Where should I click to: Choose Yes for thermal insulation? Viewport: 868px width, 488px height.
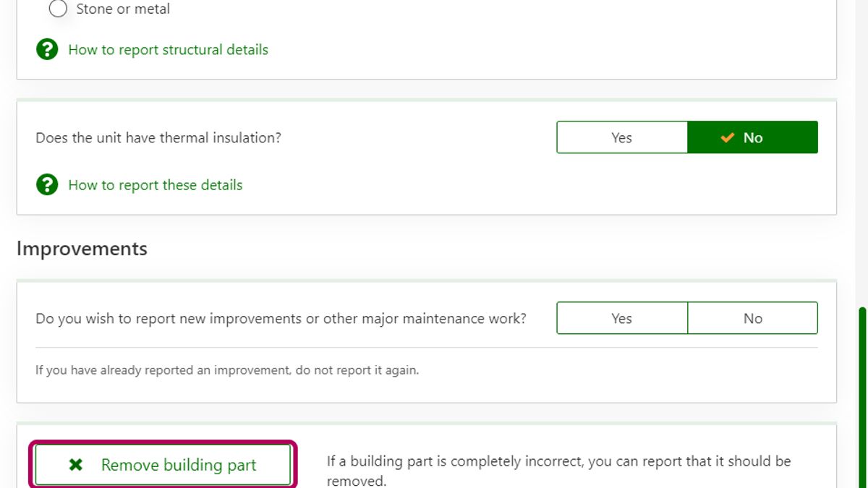click(x=621, y=137)
